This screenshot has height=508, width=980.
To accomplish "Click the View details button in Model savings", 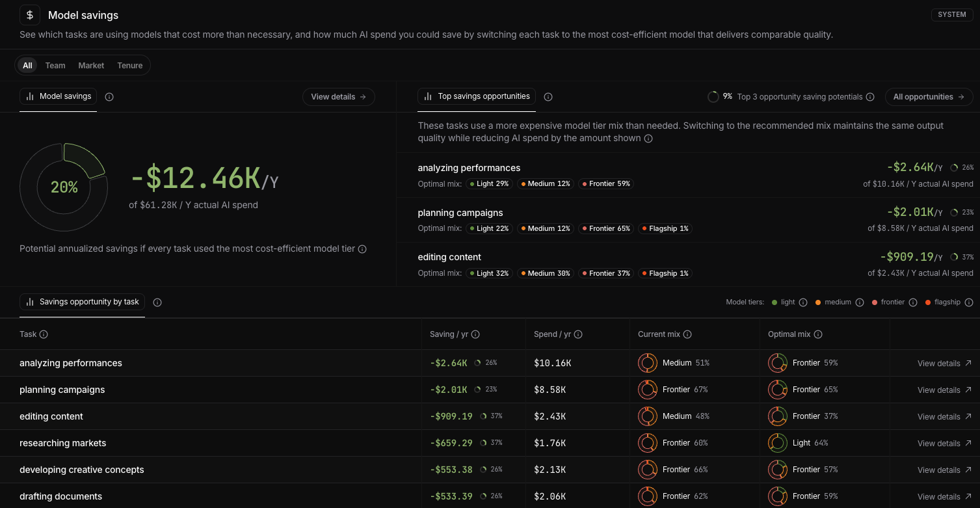I will coord(339,97).
